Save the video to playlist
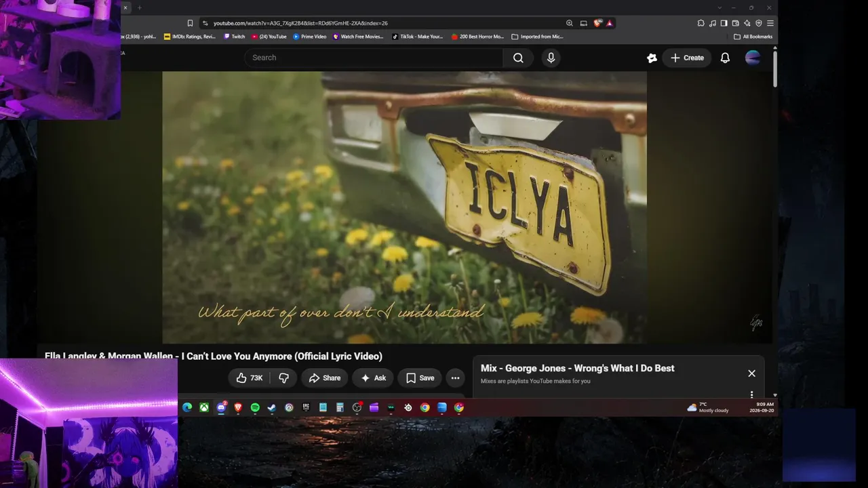 point(420,378)
